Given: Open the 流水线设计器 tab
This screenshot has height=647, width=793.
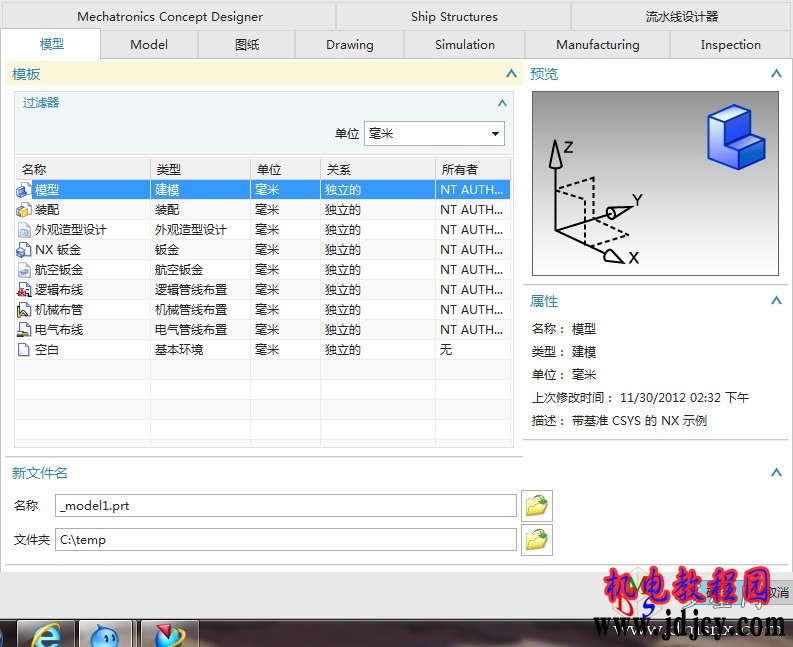Looking at the screenshot, I should 681,16.
